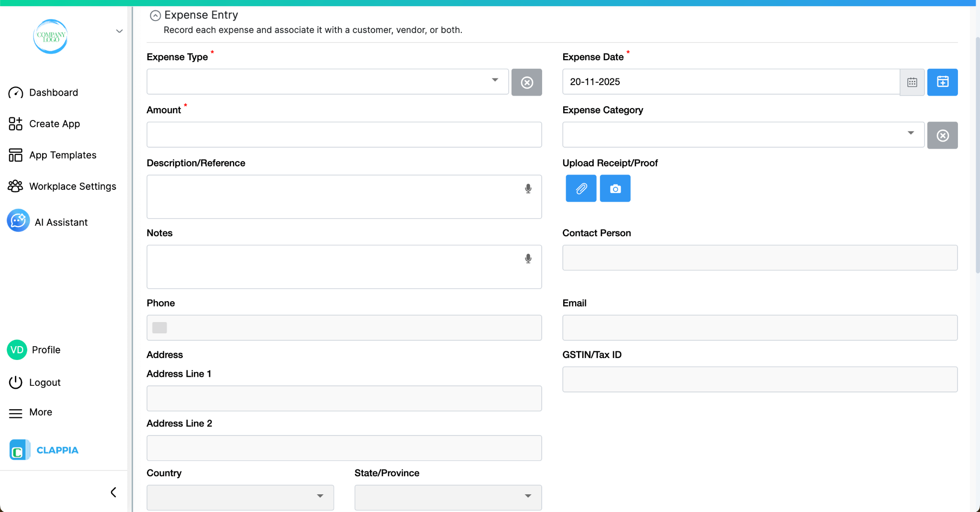Collapse the Expense Entry section

[x=155, y=15]
